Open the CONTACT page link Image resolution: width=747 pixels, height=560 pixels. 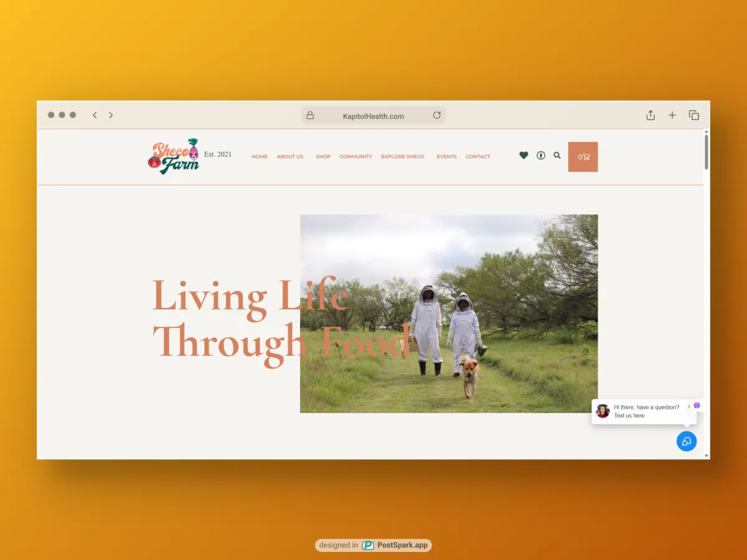478,157
